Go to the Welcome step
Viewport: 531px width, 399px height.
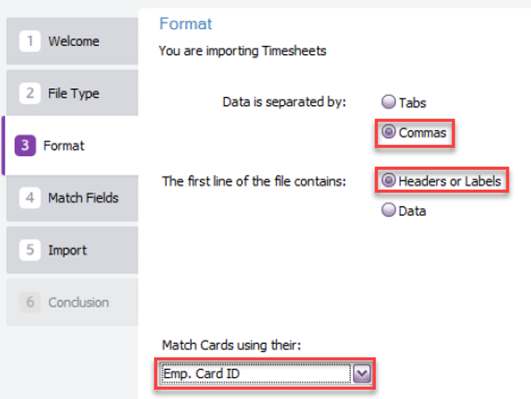[x=72, y=41]
